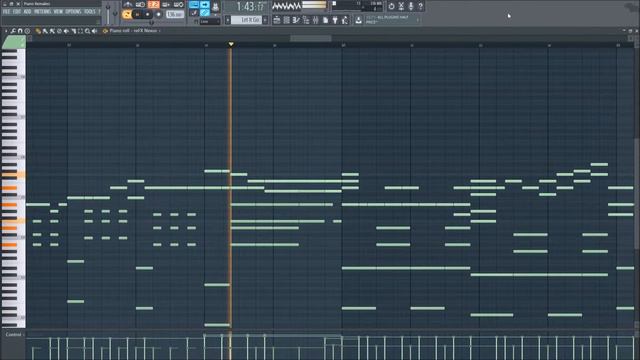Open the Playlist view
The height and width of the screenshot is (360, 640).
point(276,20)
